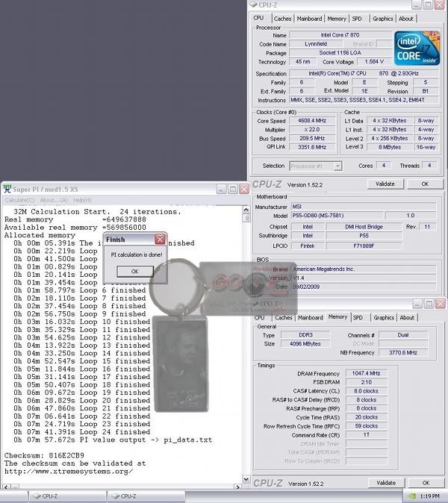Switch to the SPD tab in the top CPU-Z window
The image size is (448, 503).
click(357, 19)
